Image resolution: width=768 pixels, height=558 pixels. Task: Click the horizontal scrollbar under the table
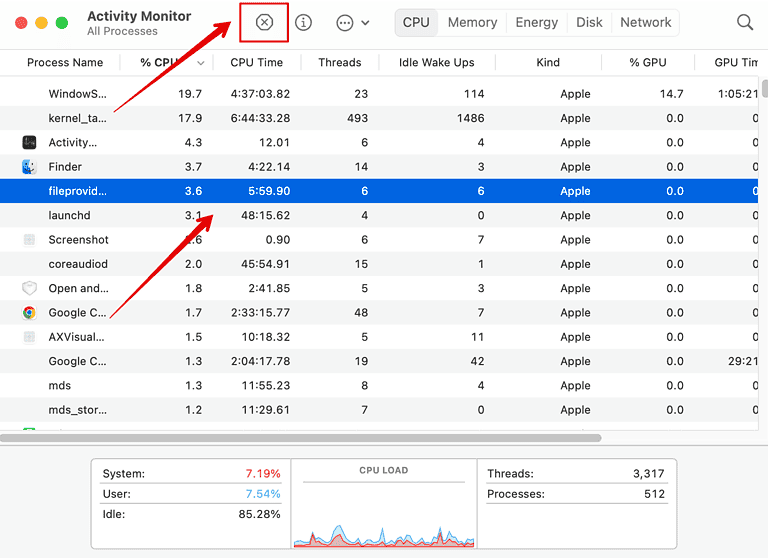click(300, 438)
